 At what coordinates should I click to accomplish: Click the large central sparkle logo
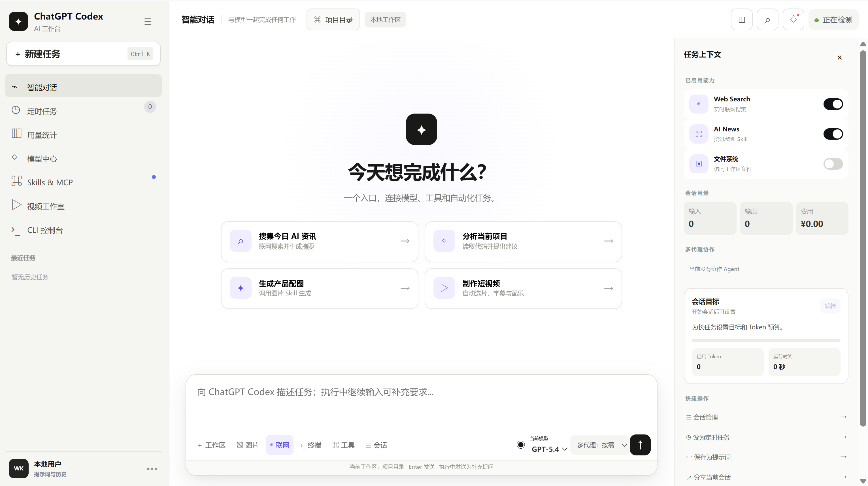point(421,129)
